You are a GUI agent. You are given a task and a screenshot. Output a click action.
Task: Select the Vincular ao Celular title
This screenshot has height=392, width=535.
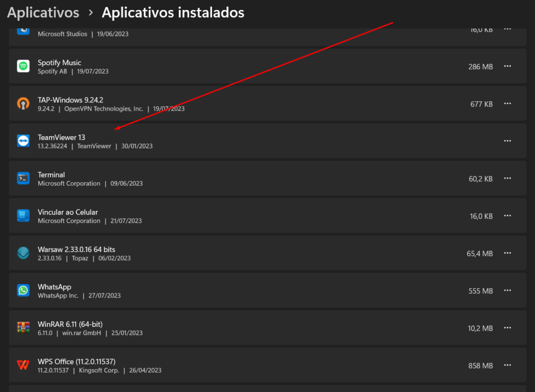pyautogui.click(x=67, y=212)
